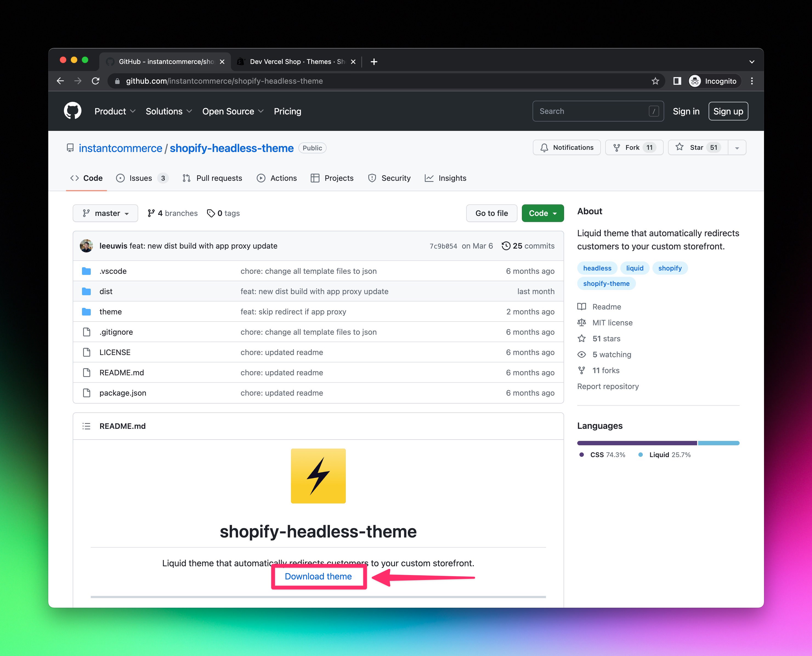812x656 pixels.
Task: Open the Actions tab
Action: tap(277, 178)
